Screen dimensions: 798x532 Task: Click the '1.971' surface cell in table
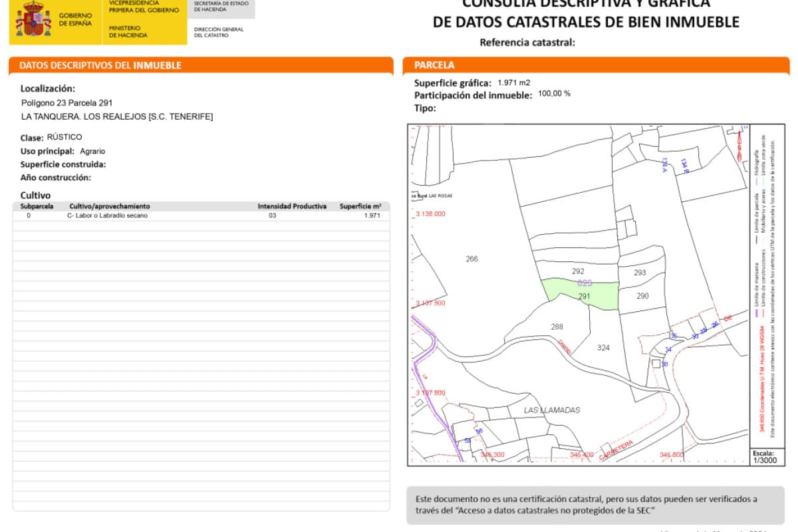(372, 215)
